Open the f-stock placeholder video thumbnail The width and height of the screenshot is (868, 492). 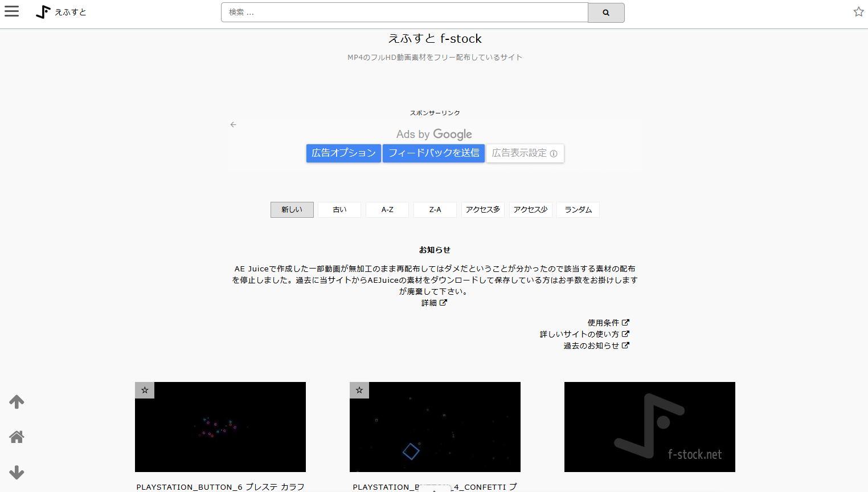coord(649,426)
